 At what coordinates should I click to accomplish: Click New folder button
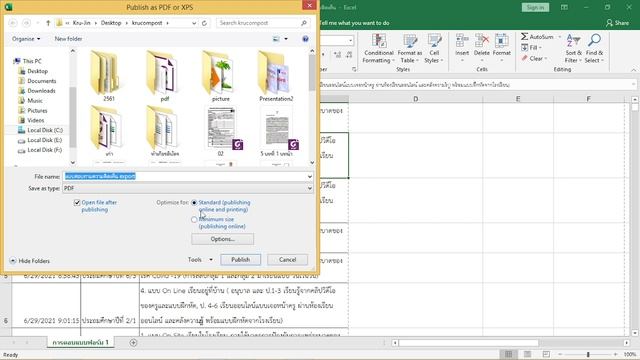(68, 39)
